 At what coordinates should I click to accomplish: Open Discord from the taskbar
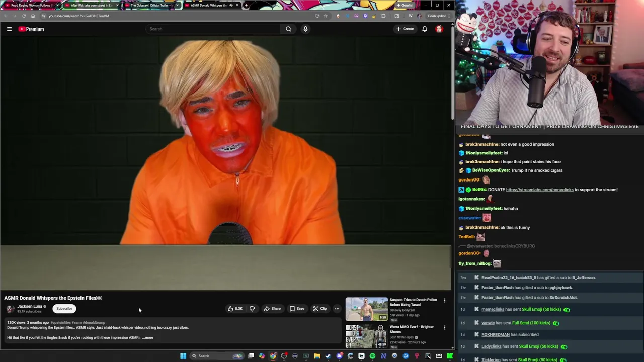(x=339, y=356)
